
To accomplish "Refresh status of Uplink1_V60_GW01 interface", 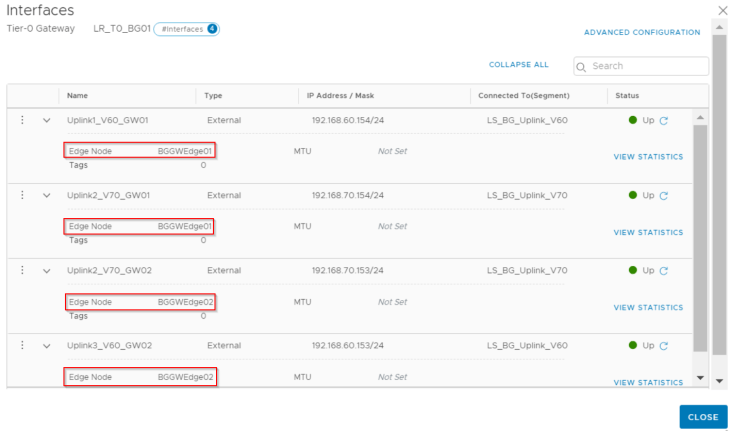I will [x=663, y=120].
